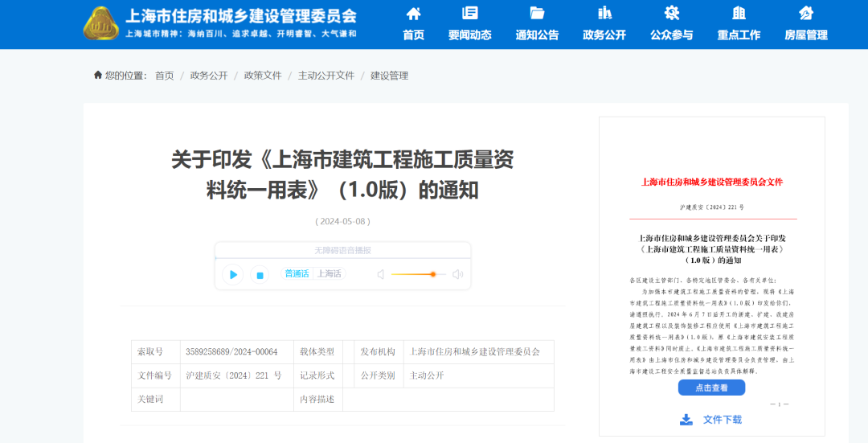This screenshot has width=868, height=443.
Task: Click the 文件下载 link
Action: [x=723, y=420]
